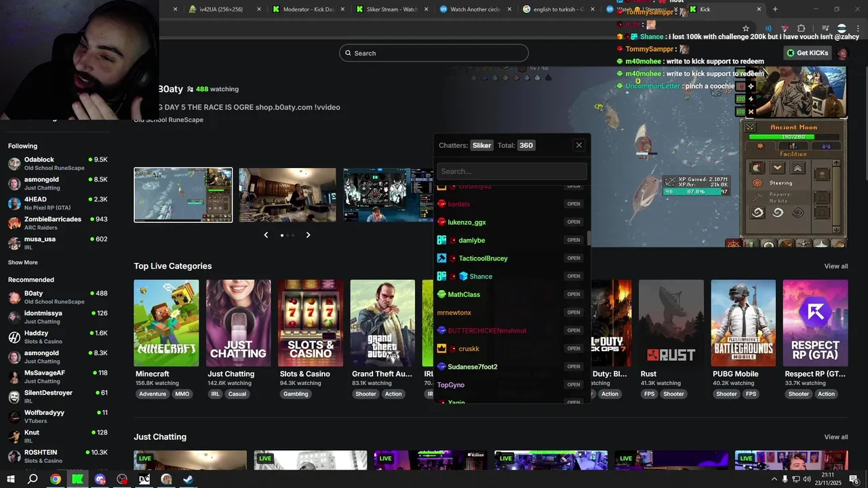Image resolution: width=868 pixels, height=488 pixels.
Task: Open browser extensions puzzle icon
Action: click(x=801, y=28)
